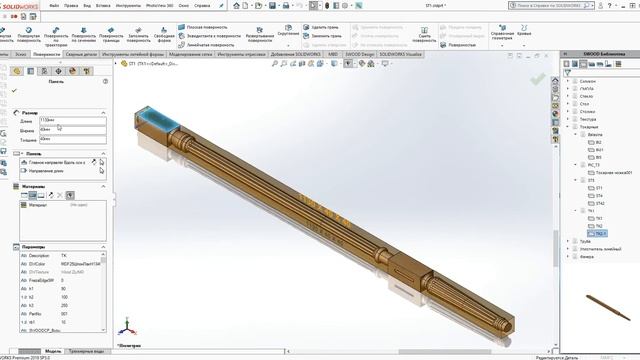Image resolution: width=640 pixels, height=360 pixels.
Task: Switch to the SWOOD Design tab
Action: (x=360, y=54)
